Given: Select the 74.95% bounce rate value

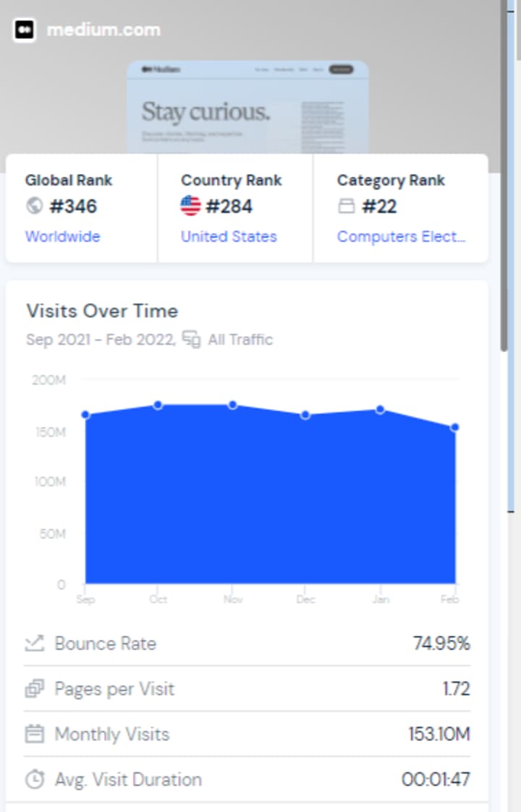Looking at the screenshot, I should 441,644.
